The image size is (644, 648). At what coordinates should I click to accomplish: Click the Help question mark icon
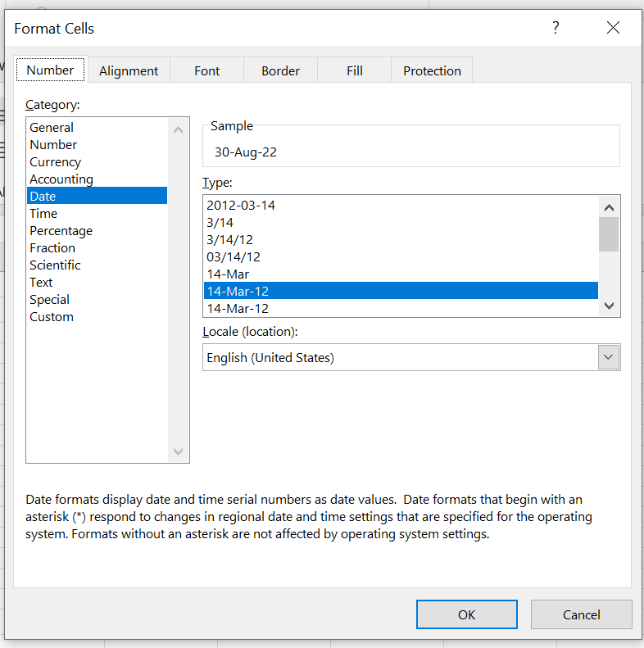tap(556, 29)
